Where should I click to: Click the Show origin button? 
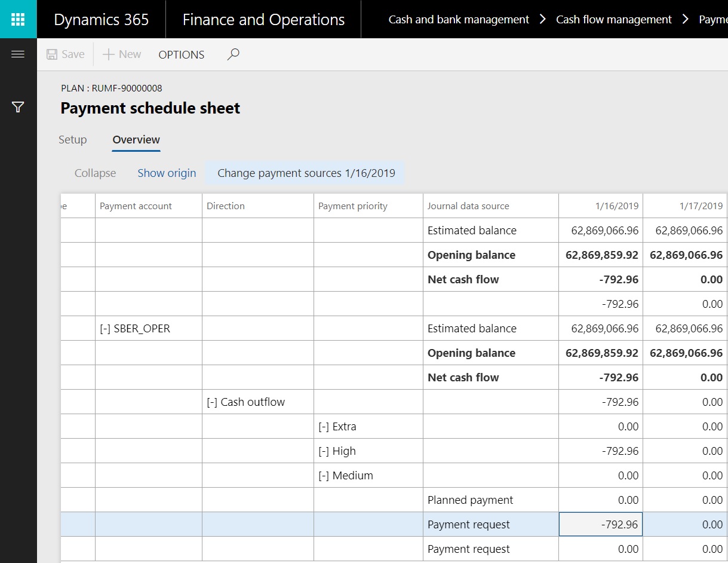[167, 173]
